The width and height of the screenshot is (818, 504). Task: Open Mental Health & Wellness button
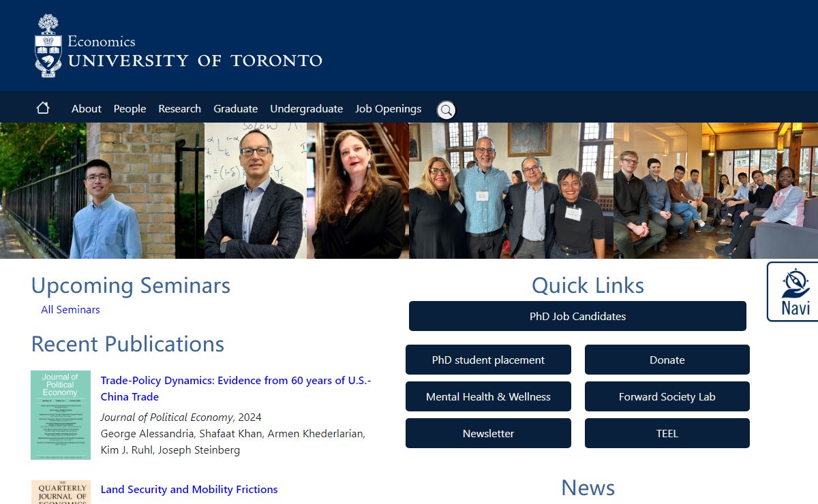488,396
